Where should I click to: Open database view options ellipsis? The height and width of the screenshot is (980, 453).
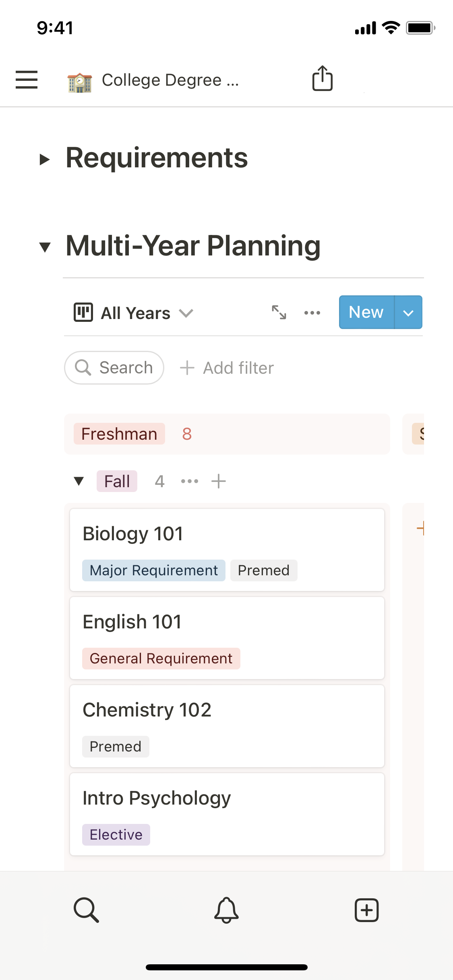tap(312, 313)
